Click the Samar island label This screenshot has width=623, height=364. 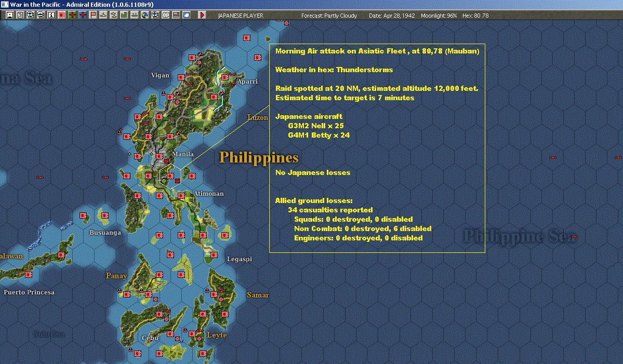[x=258, y=295]
